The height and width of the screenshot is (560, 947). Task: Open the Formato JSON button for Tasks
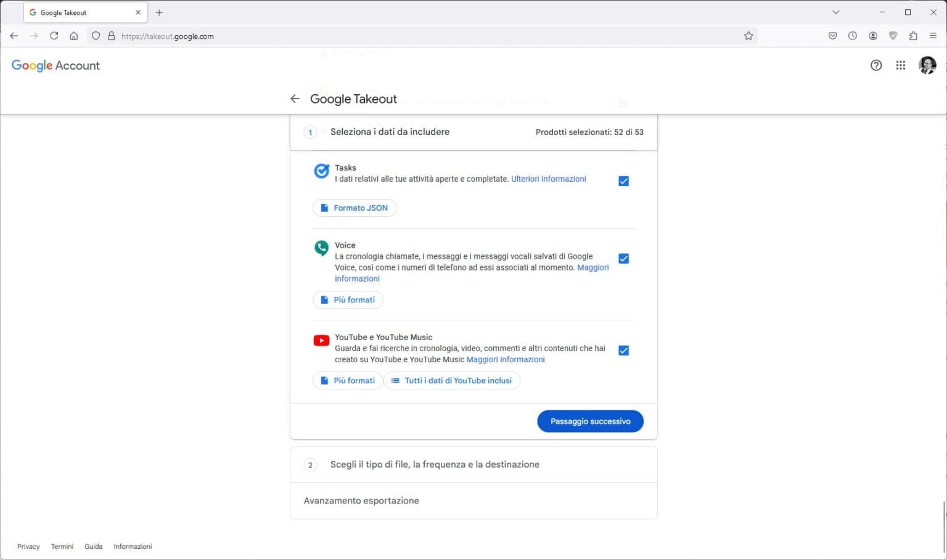(355, 208)
